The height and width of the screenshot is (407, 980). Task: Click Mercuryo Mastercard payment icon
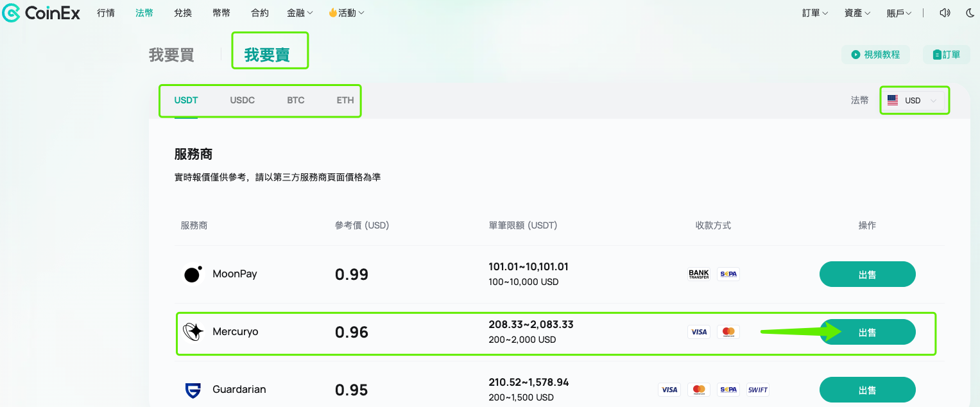point(728,332)
